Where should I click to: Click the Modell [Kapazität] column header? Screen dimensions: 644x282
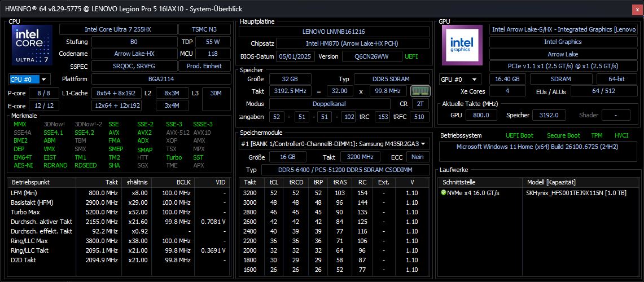(x=551, y=182)
